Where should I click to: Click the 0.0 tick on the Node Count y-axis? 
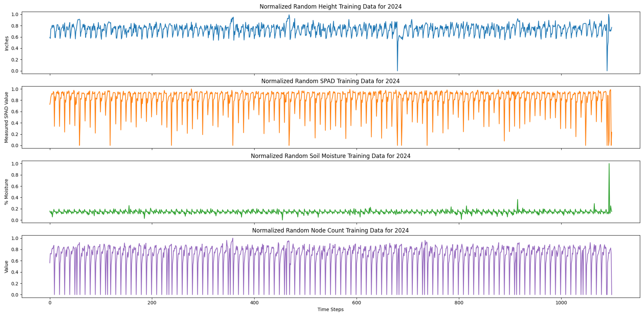[15, 295]
